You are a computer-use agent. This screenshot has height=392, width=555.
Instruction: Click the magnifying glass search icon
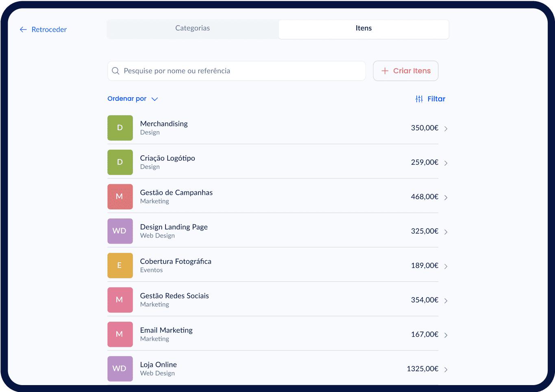click(115, 71)
